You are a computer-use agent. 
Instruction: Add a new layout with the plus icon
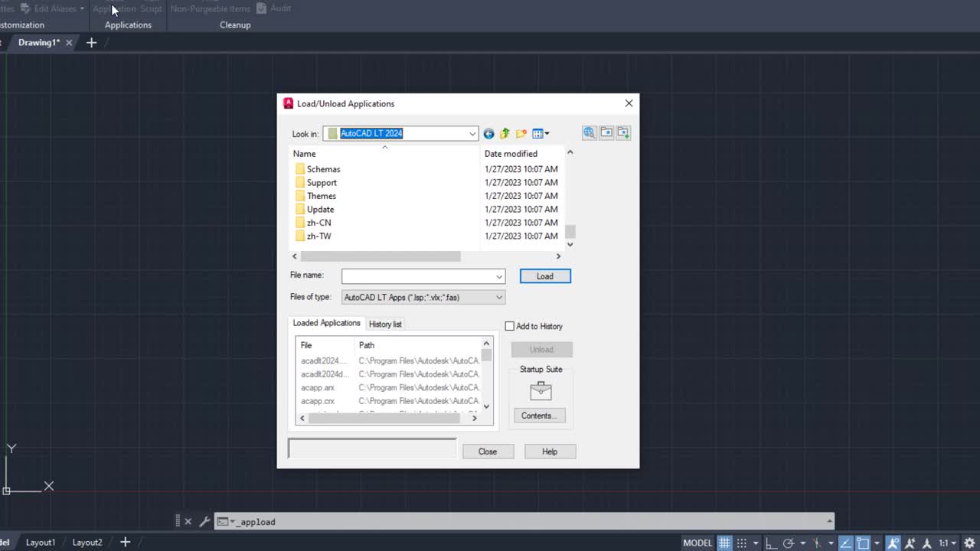click(x=125, y=543)
